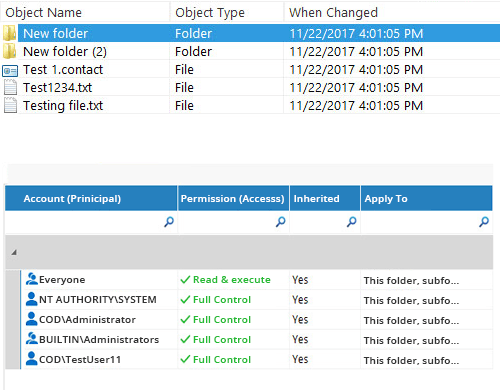Screen dimensions: 500x390
Task: Select the Test 1.contact contact card icon
Action: point(10,71)
